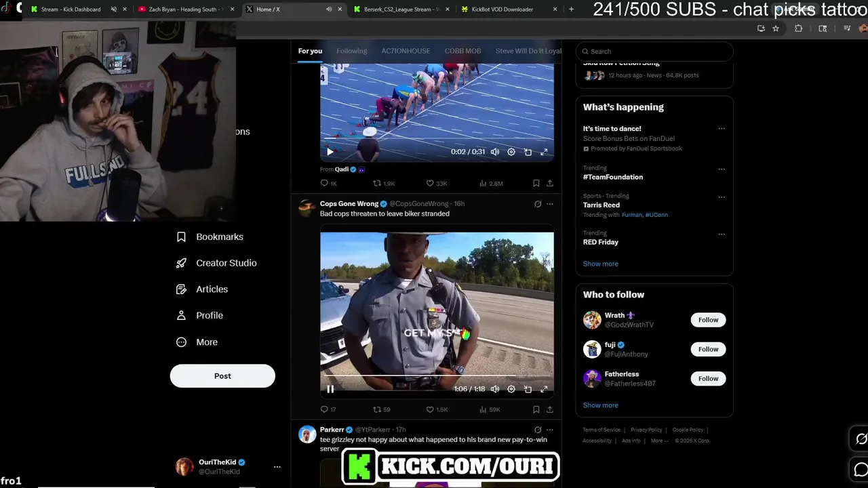Open Grok icon on Parkerr post
Viewport: 868px width, 488px height.
pos(538,430)
